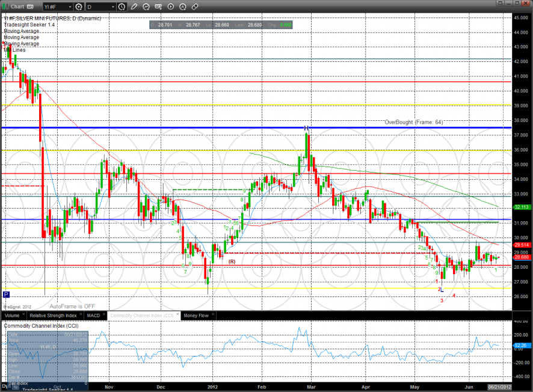This screenshot has height=392, width=533.
Task: Click the play button toolbar icon
Action: point(170,7)
